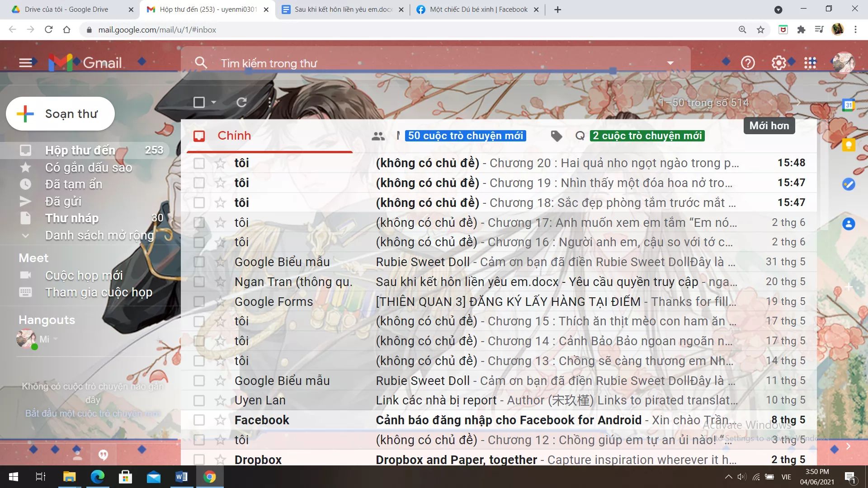868x488 pixels.
Task: Open Google Tasks side panel
Action: 849,184
